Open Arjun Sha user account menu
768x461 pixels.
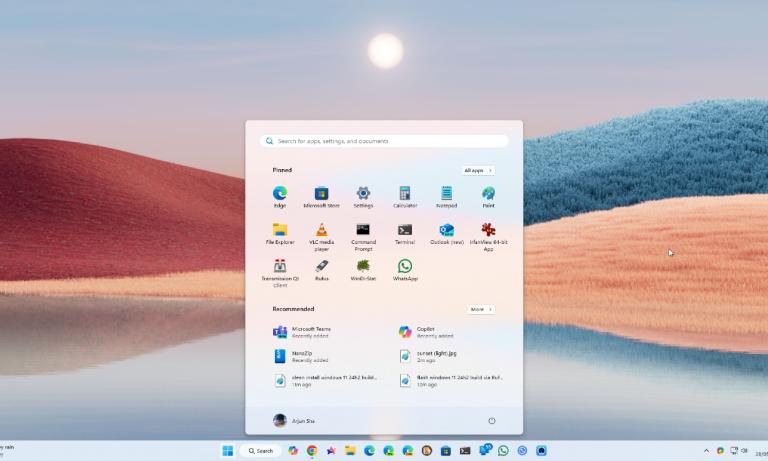[x=294, y=421]
